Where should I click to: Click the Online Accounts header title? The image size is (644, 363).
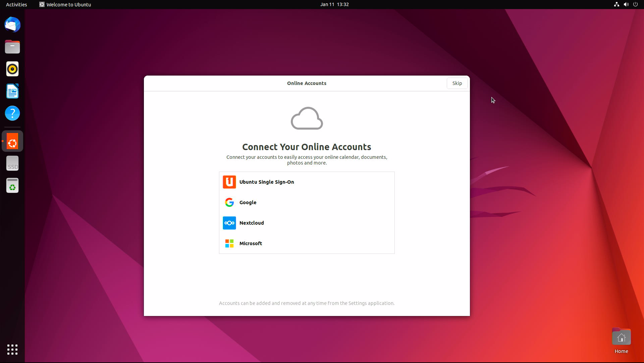tap(307, 83)
